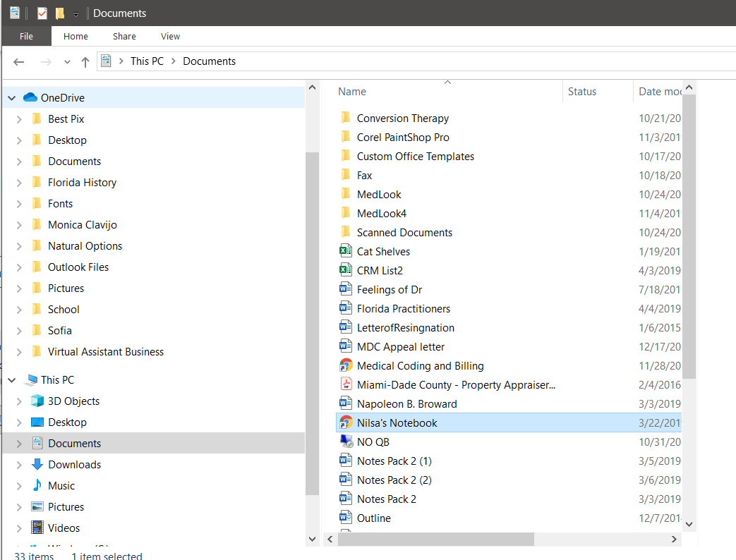Image resolution: width=736 pixels, height=560 pixels.
Task: Select the CRM List2 Excel file icon
Action: pos(346,269)
